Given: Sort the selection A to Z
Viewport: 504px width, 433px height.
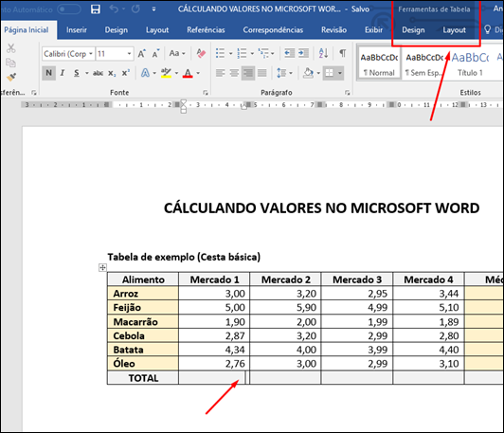Looking at the screenshot, I should click(x=323, y=53).
